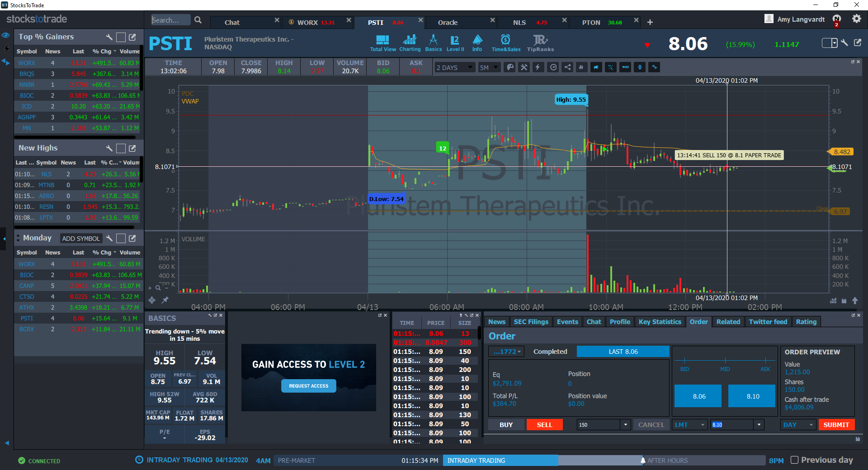Open chart tools wrench-and-screwdriver icon
Screen dimensions: 868x470
(524, 67)
